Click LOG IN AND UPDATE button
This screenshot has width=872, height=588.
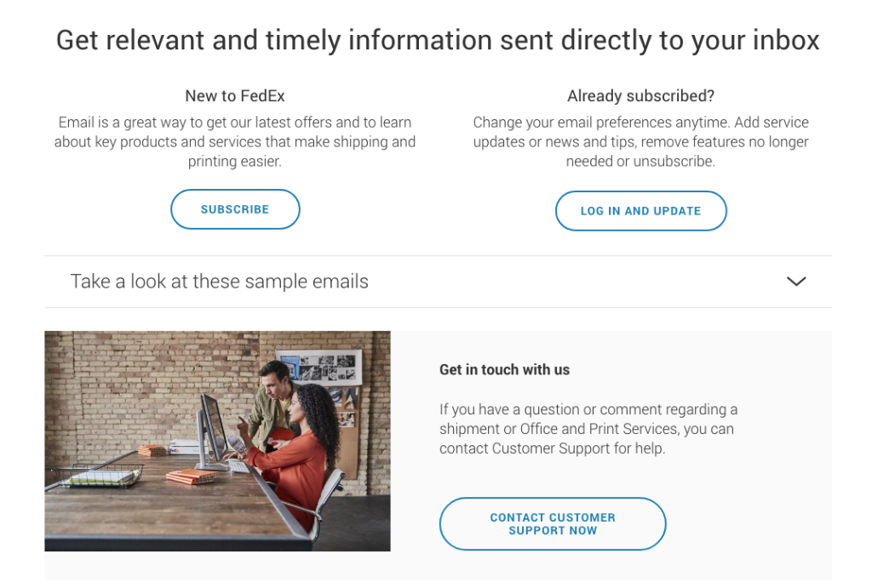pyautogui.click(x=640, y=210)
